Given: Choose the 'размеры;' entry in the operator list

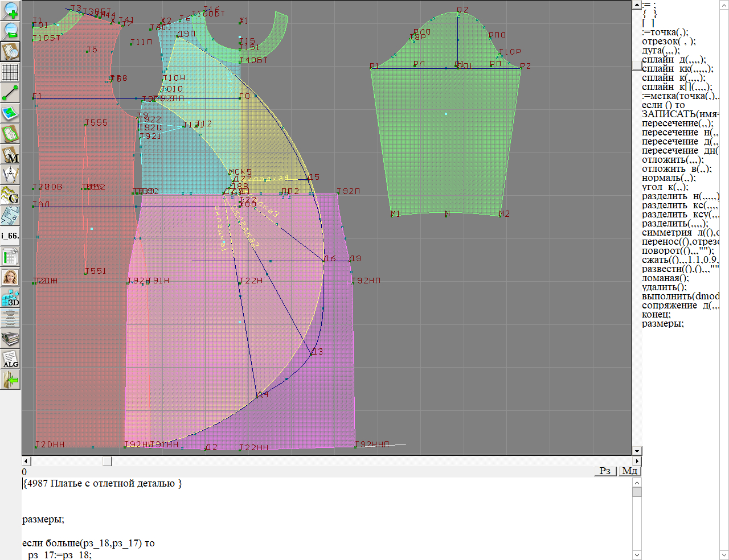Looking at the screenshot, I should [x=662, y=324].
